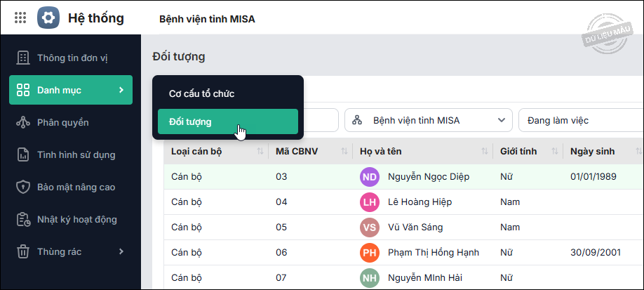The image size is (644, 290).
Task: Expand the Thùng rác submenu arrow
Action: pyautogui.click(x=121, y=251)
